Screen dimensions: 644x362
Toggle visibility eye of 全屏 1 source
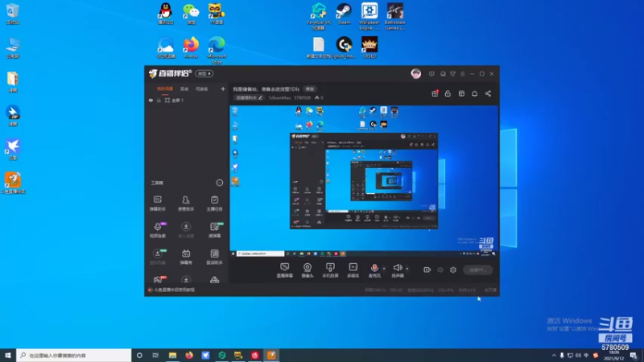151,100
